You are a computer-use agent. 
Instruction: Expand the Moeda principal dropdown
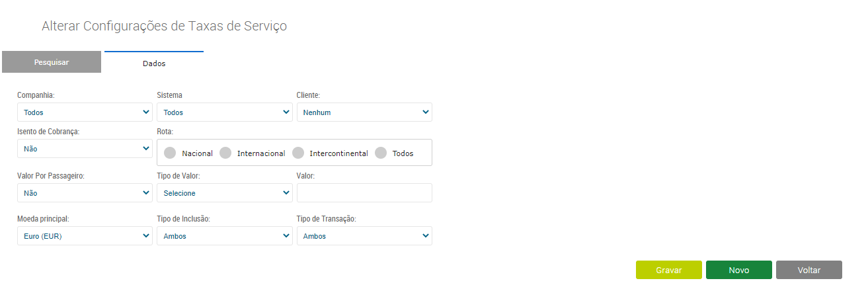85,236
